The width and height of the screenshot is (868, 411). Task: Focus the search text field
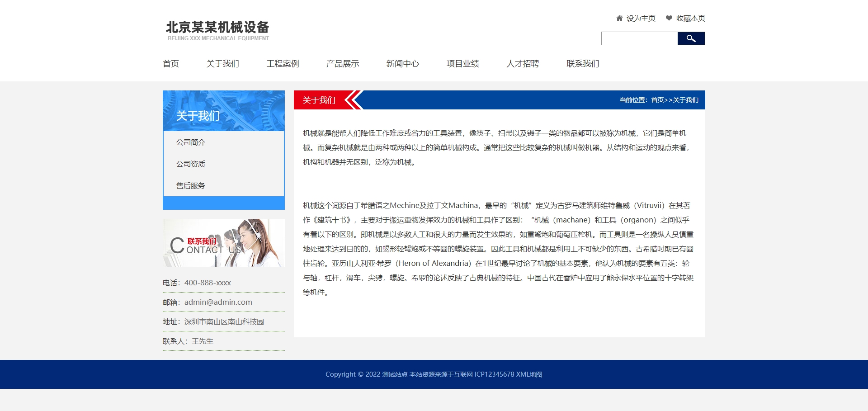[x=639, y=38]
